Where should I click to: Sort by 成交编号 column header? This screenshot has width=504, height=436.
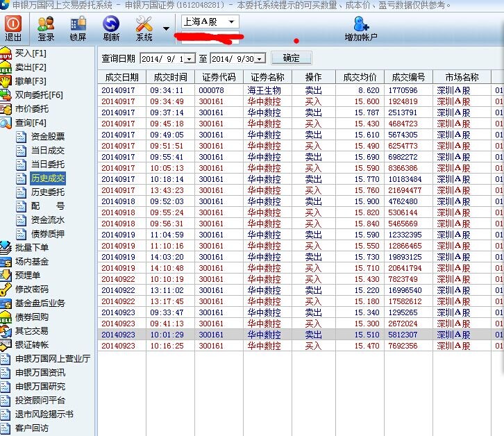click(x=408, y=77)
